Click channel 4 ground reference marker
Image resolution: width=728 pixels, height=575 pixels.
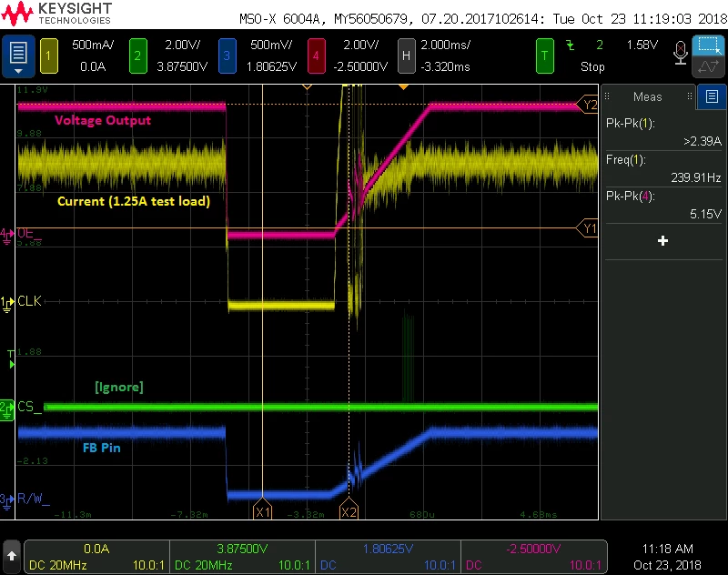(6, 236)
